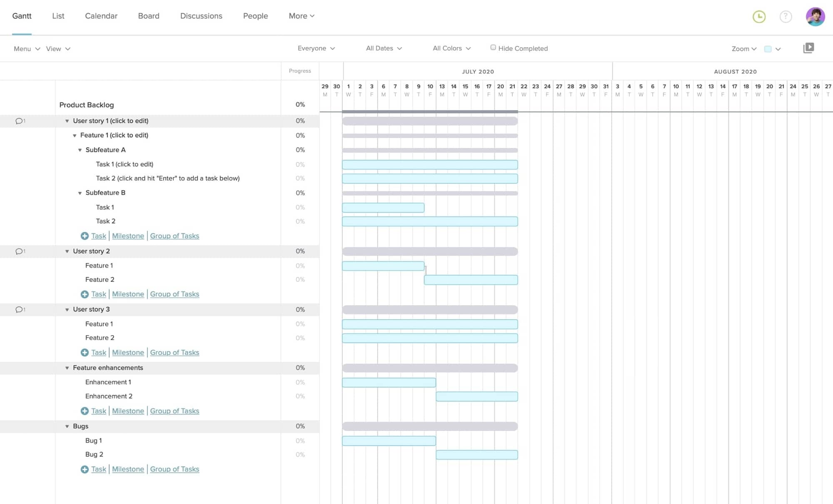Collapse the Subfeature A group
Image resolution: width=833 pixels, height=504 pixels.
pos(80,150)
